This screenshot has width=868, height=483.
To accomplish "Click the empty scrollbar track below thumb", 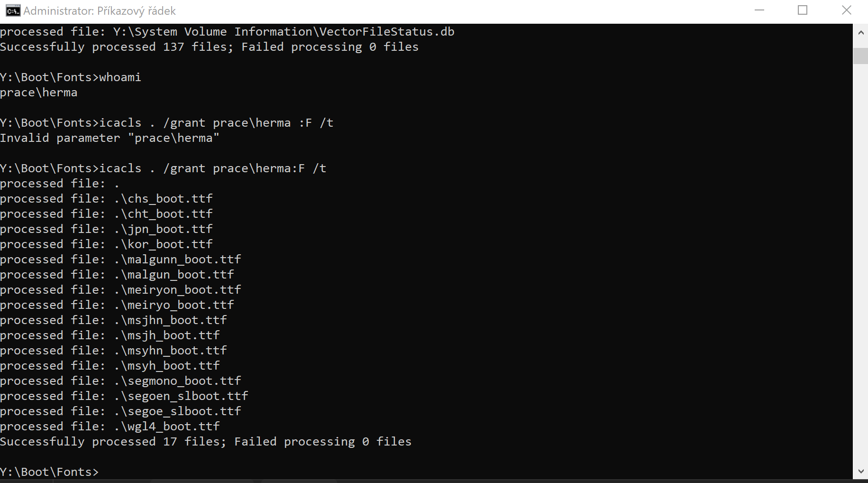I will click(x=860, y=263).
